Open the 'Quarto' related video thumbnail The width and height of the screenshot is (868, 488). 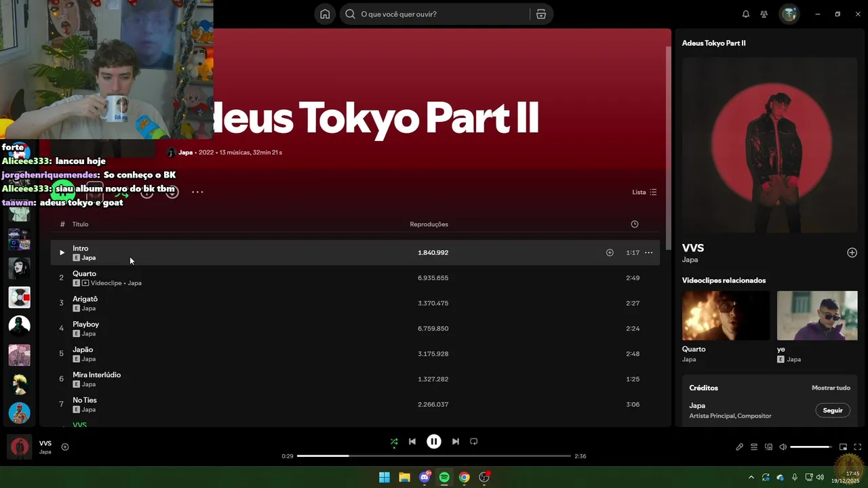(x=726, y=316)
